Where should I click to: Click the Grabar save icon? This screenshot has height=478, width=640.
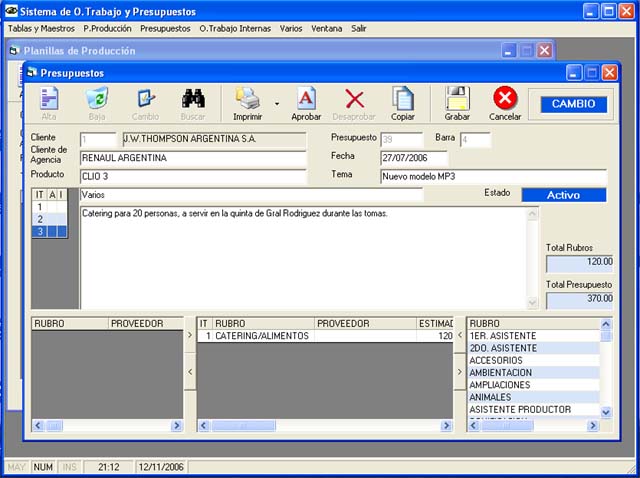coord(457,99)
